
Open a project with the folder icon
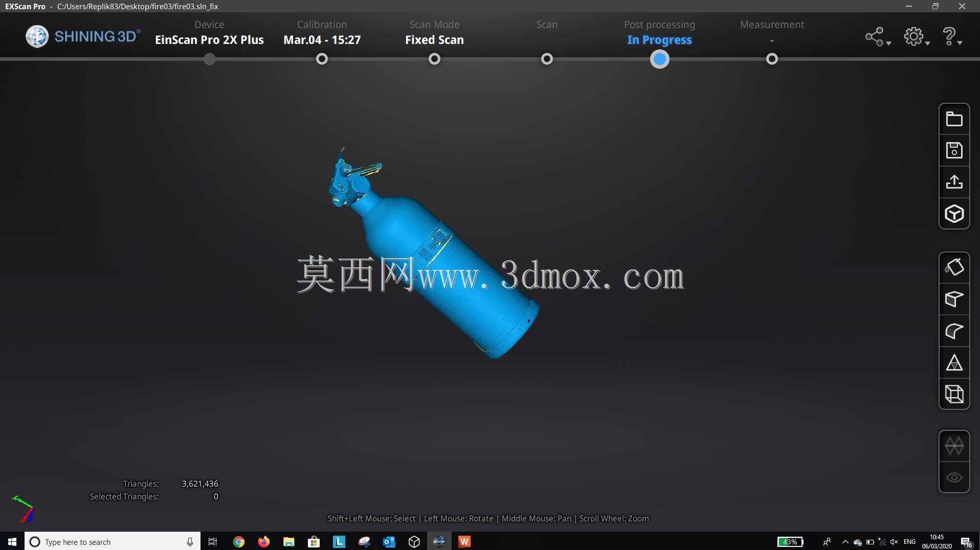point(954,119)
